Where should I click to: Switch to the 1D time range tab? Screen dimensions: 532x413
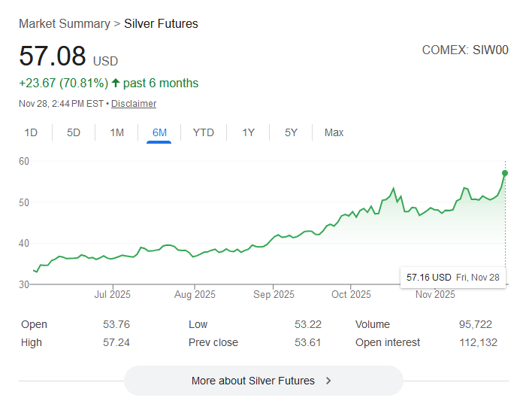point(31,132)
